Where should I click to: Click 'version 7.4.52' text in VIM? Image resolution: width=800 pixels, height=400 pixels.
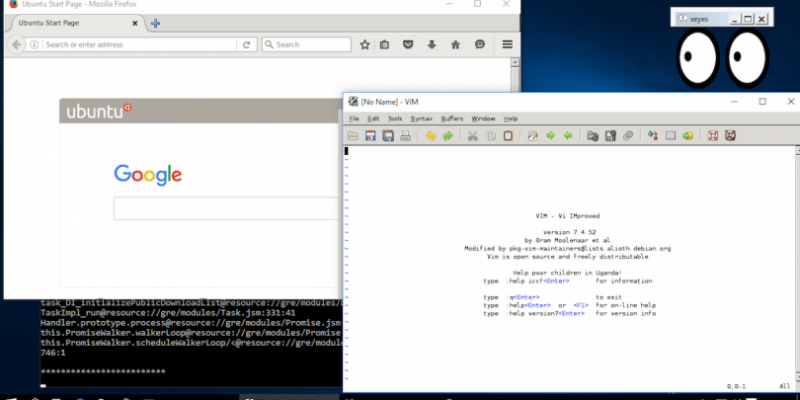click(569, 232)
